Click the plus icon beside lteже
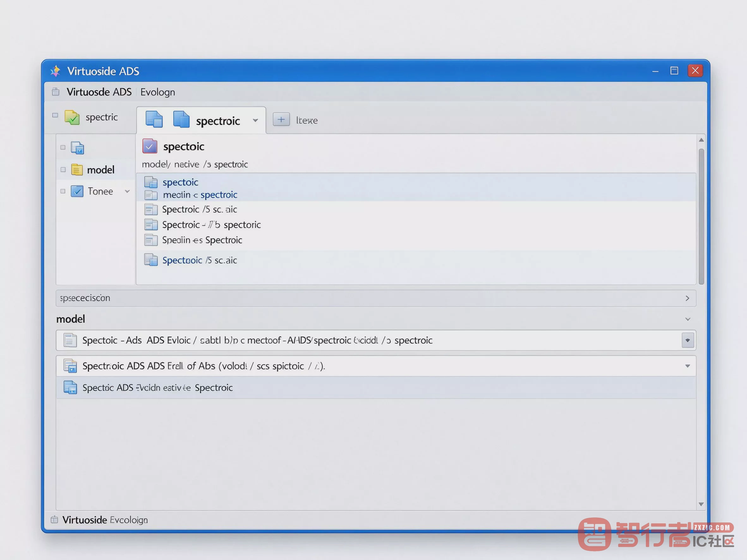This screenshot has height=560, width=747. (x=281, y=119)
